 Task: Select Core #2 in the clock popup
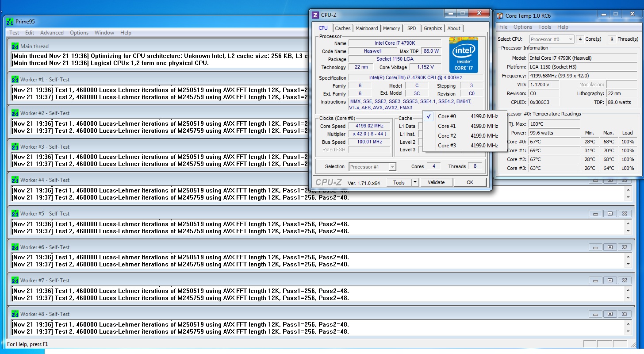[x=465, y=136]
